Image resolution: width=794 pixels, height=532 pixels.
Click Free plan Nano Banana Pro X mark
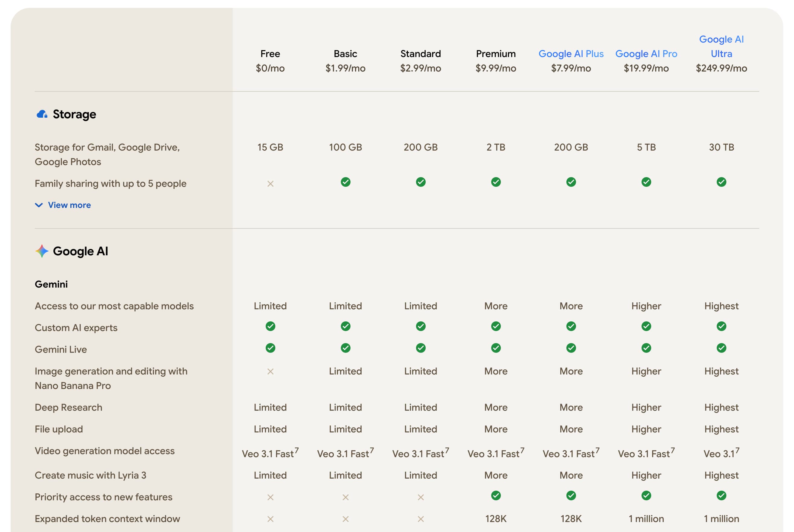[270, 371]
